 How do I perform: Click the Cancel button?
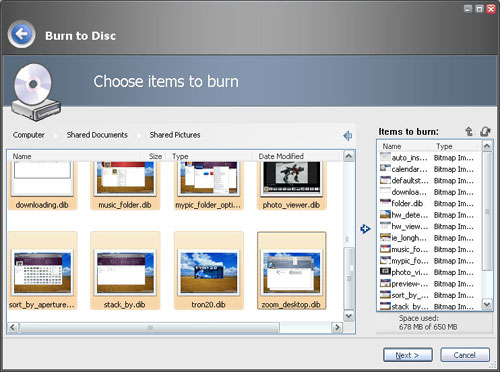[465, 355]
